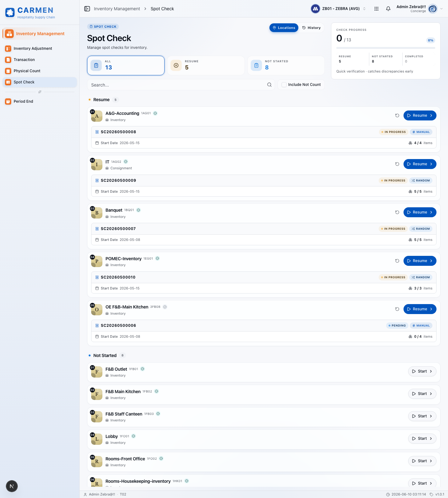The image size is (448, 498).
Task: Click the status check icon beside Lobby
Action: tap(133, 436)
